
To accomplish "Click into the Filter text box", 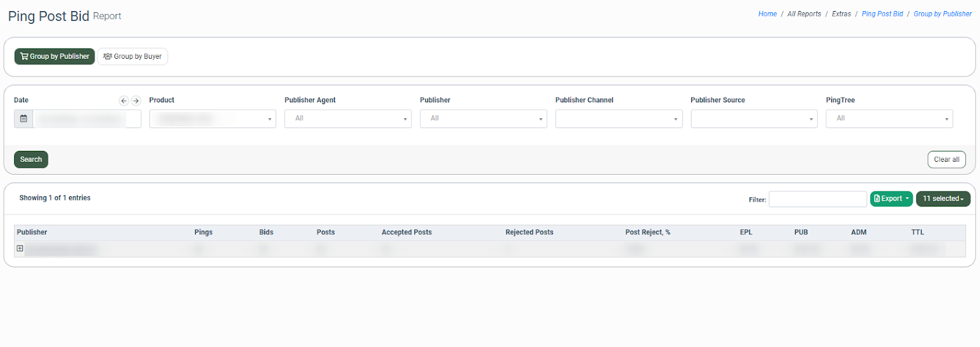I will 817,199.
